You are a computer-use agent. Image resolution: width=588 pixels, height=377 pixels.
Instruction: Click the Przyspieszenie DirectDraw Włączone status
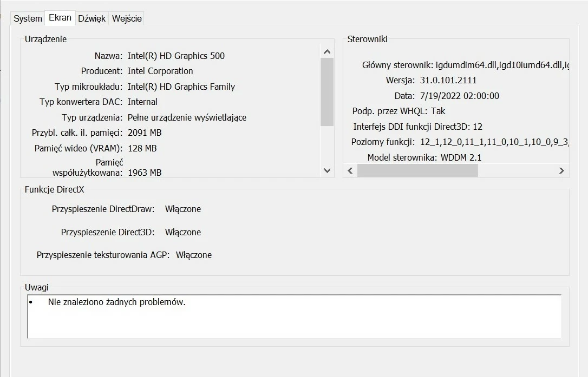[x=183, y=209]
